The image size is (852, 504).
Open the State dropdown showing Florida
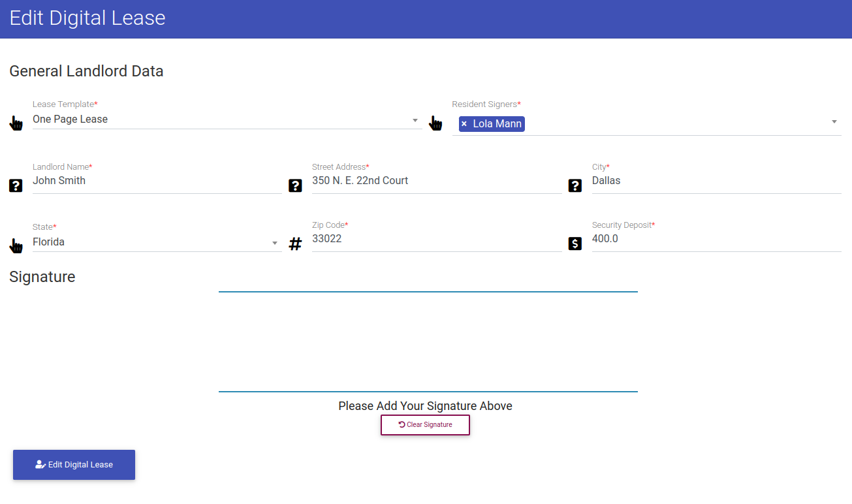point(157,242)
